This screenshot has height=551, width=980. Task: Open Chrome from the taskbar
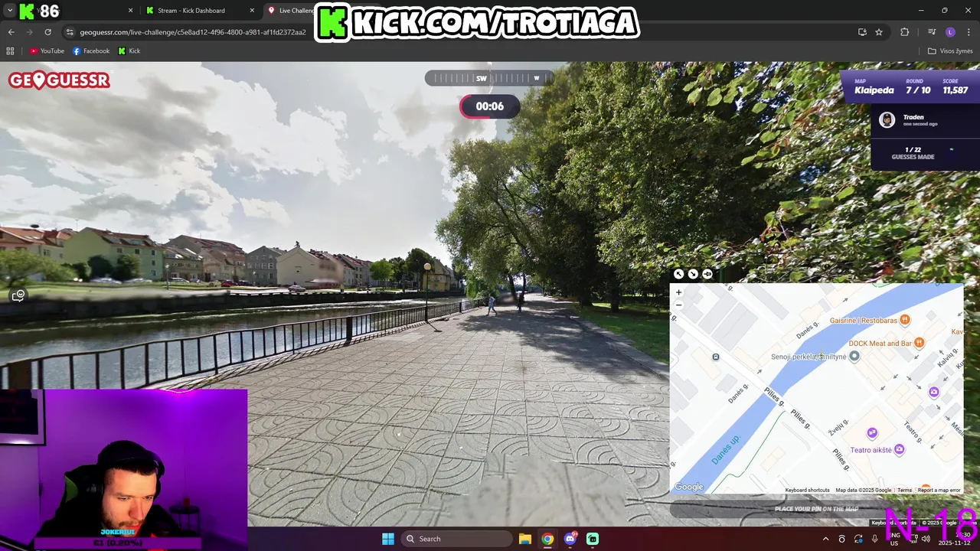click(x=547, y=539)
